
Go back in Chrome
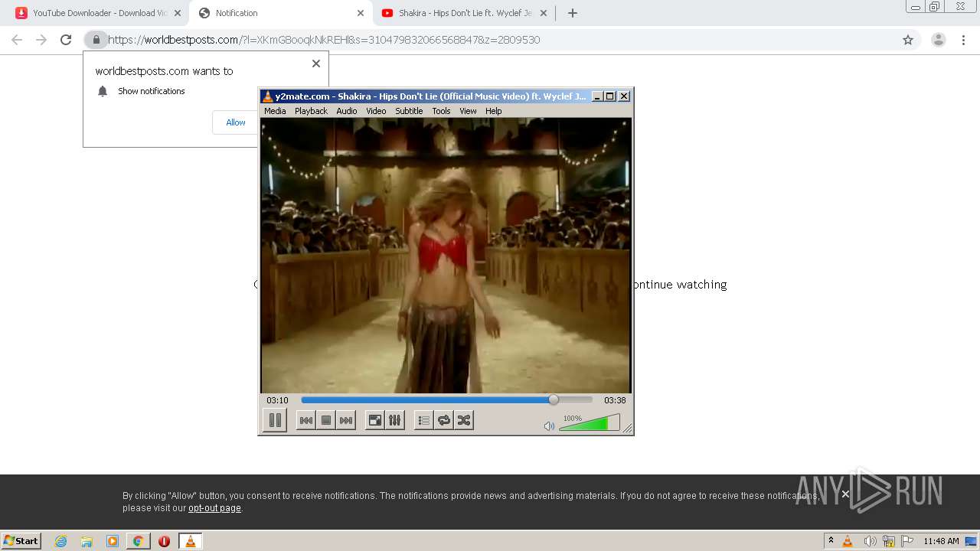(x=17, y=40)
